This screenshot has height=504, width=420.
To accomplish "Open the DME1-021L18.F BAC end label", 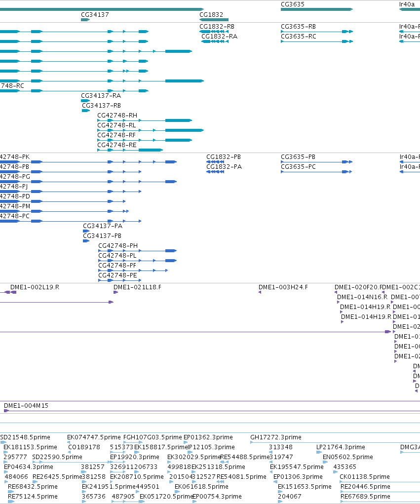I will tap(138, 287).
